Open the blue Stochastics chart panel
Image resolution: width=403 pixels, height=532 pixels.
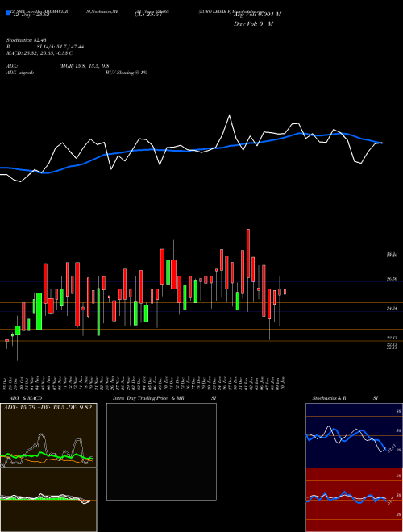[354, 435]
